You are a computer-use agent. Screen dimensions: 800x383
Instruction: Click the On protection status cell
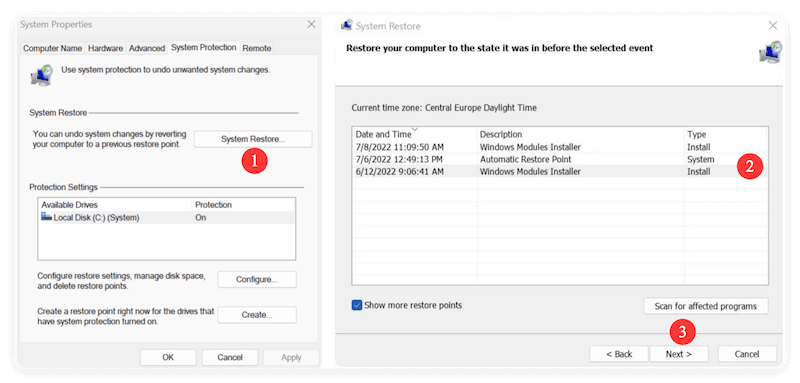pos(201,218)
